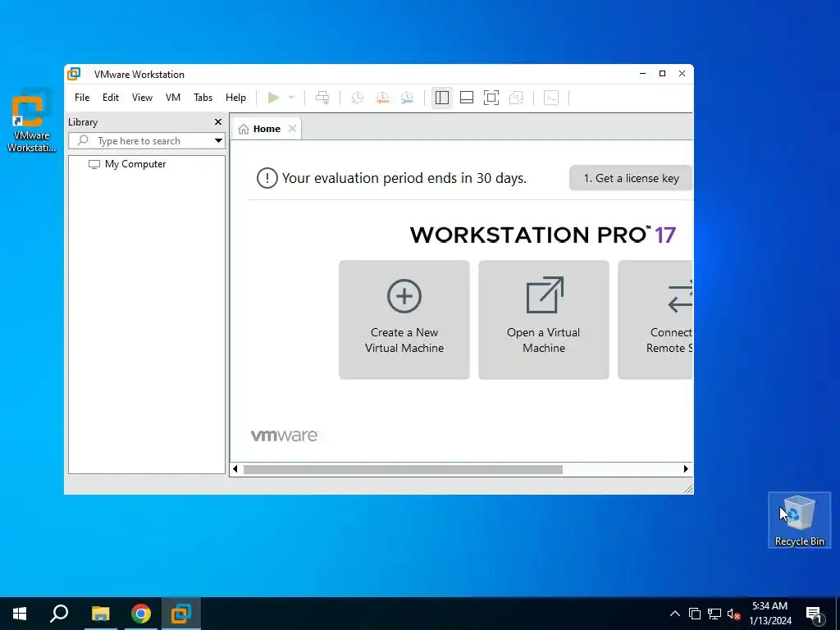Click the VMware Workstation taskbar icon
The image size is (840, 630).
[x=181, y=614]
